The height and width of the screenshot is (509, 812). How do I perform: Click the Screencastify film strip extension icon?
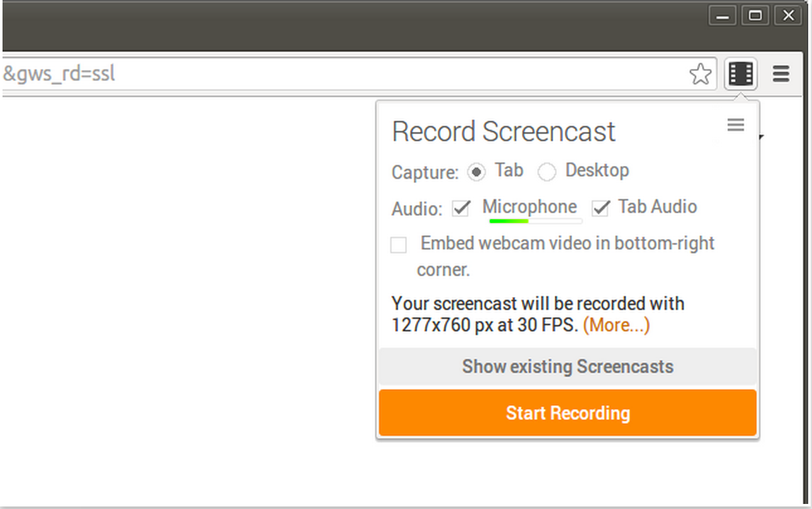(740, 74)
